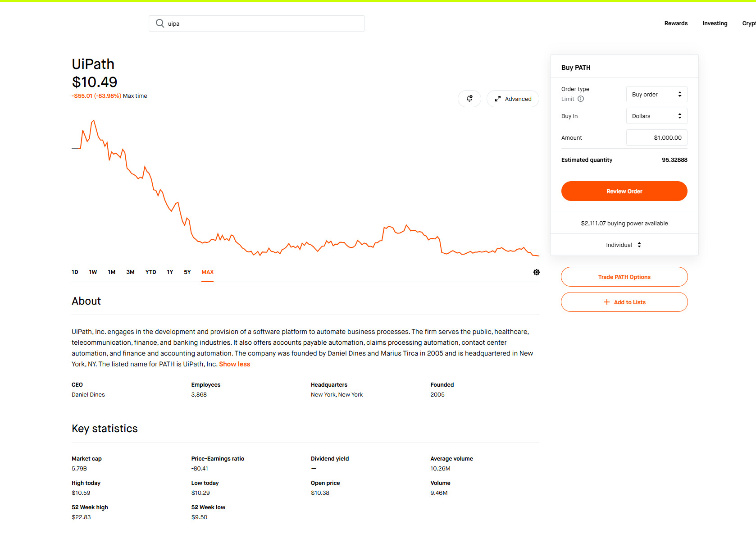Image resolution: width=756 pixels, height=539 pixels.
Task: Click the UiPath stock title
Action: 93,64
